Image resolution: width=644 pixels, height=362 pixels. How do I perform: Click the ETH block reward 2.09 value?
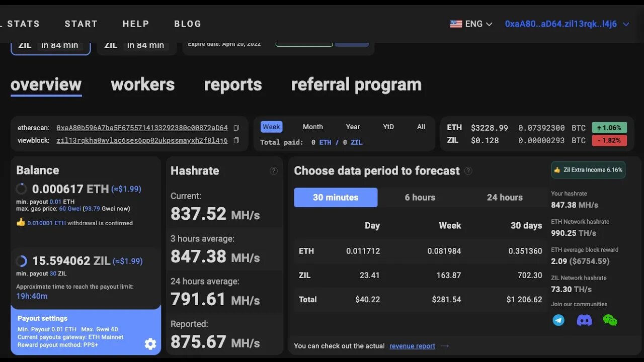[x=559, y=261]
